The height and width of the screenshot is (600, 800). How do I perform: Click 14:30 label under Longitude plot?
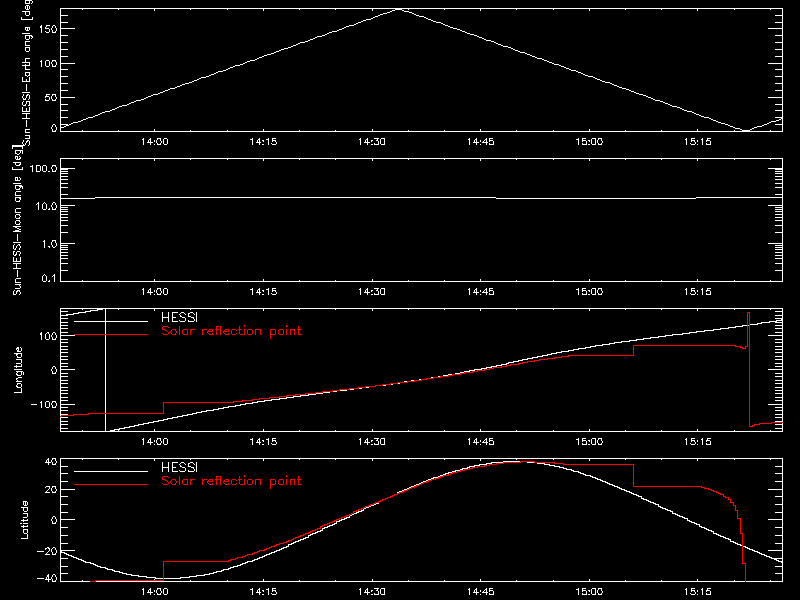point(371,442)
